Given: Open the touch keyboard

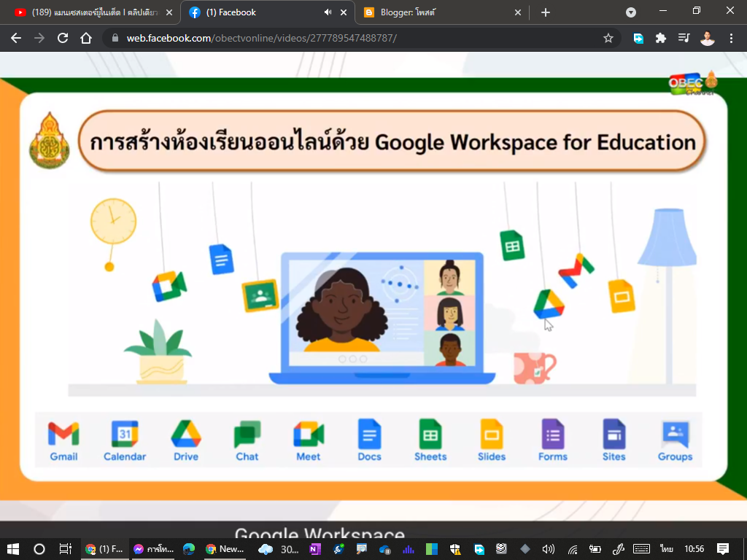Looking at the screenshot, I should pyautogui.click(x=641, y=549).
